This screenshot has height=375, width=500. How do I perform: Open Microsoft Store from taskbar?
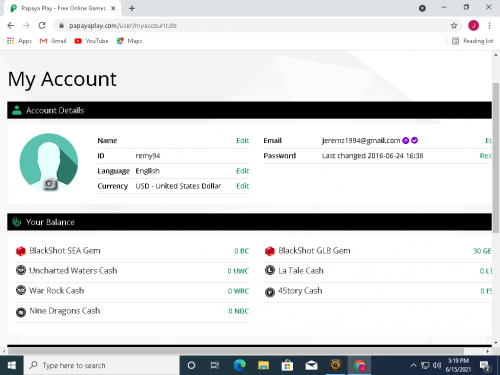pos(287,365)
